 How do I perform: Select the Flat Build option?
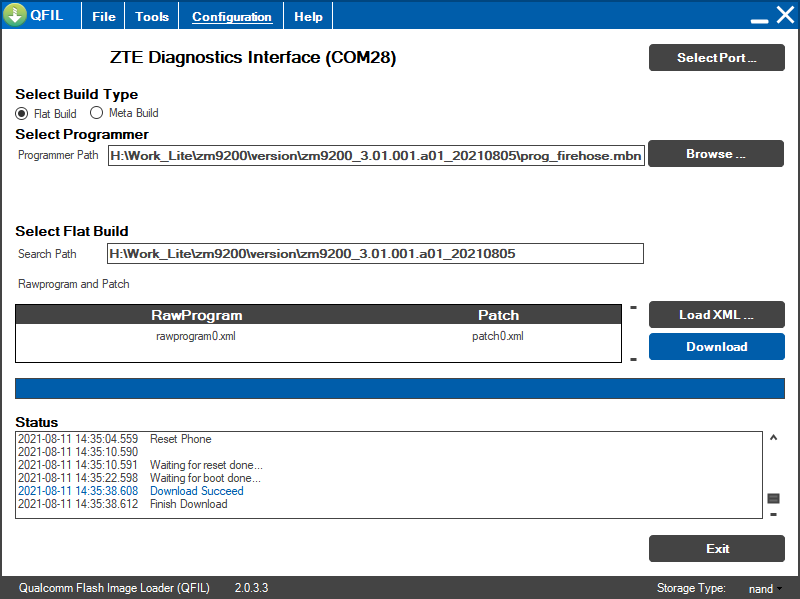coord(21,113)
